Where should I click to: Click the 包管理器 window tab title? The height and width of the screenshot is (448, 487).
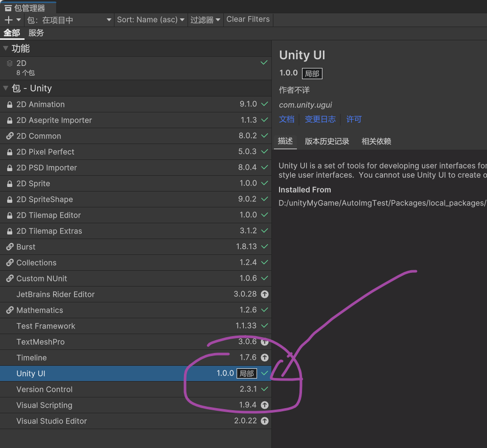point(30,8)
